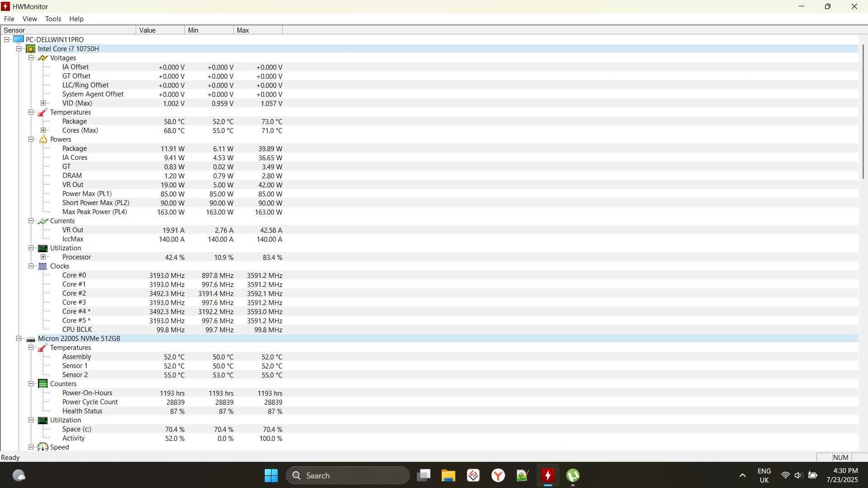Click the SSD Temperatures thermometer icon
The height and width of the screenshot is (488, 868).
tap(43, 347)
